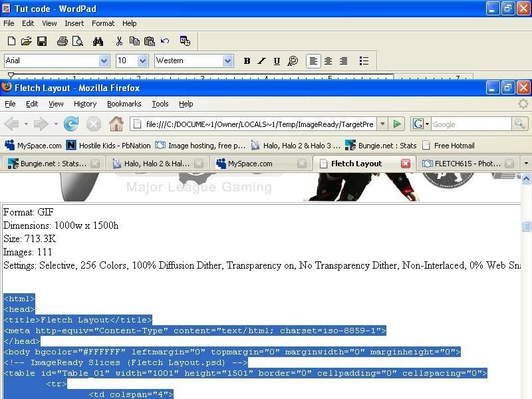Expand the font size dropdown showing 10
Screen dimensions: 532x399
143,61
